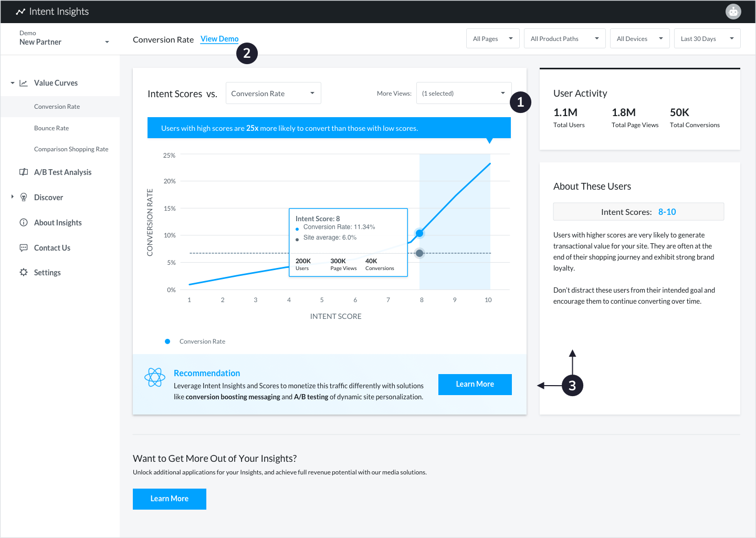Click the Value Curves chart icon

coord(24,83)
